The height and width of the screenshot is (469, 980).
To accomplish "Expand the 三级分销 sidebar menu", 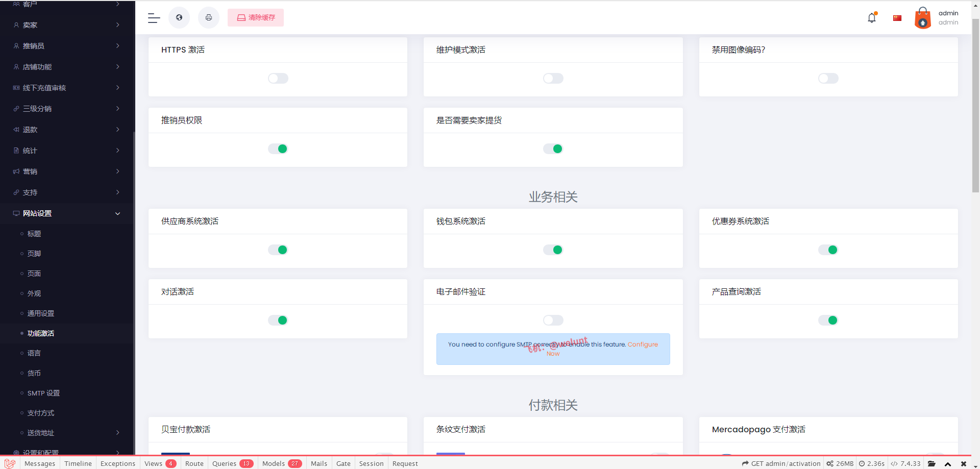I will coord(67,109).
